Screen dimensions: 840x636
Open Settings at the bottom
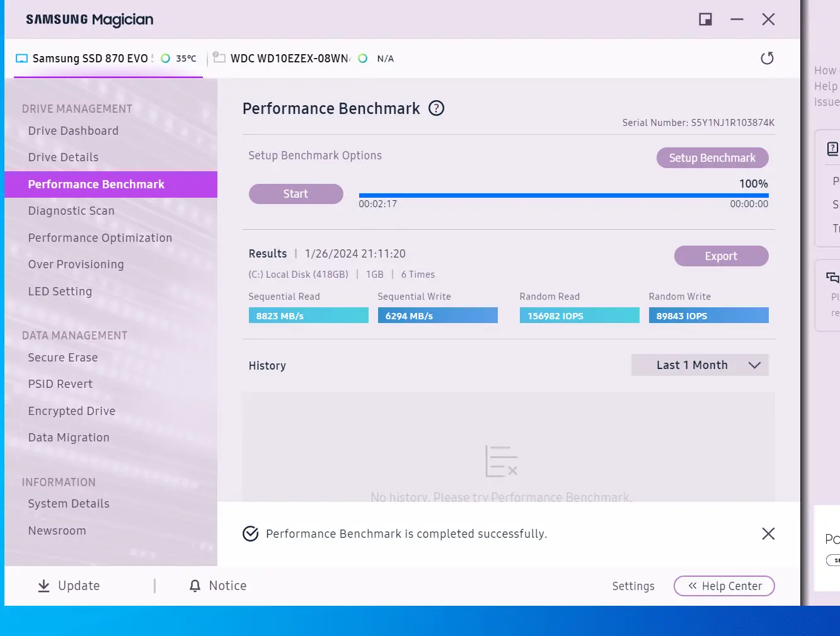point(633,586)
